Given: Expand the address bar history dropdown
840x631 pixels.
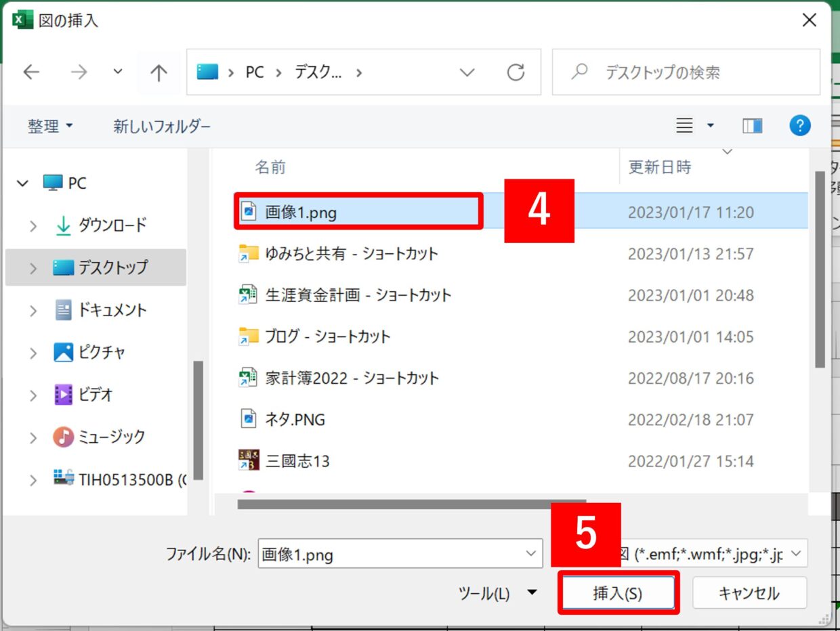Looking at the screenshot, I should click(467, 72).
